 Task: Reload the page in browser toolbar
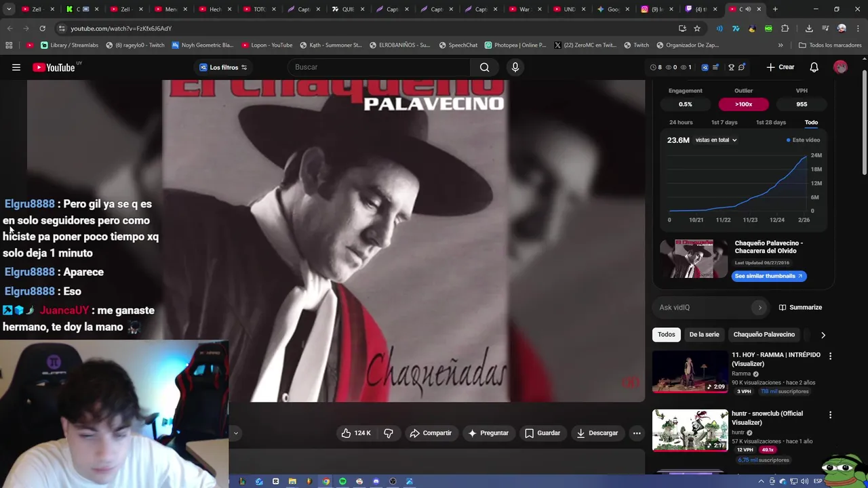42,28
